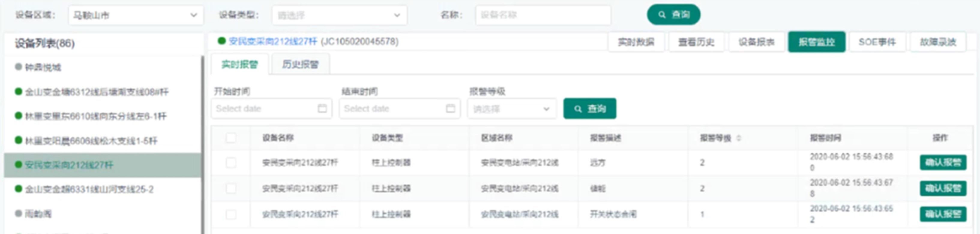Click the grey status dot beside 钟鼎悦城
Viewport: 980px width, 234px height.
(x=18, y=67)
